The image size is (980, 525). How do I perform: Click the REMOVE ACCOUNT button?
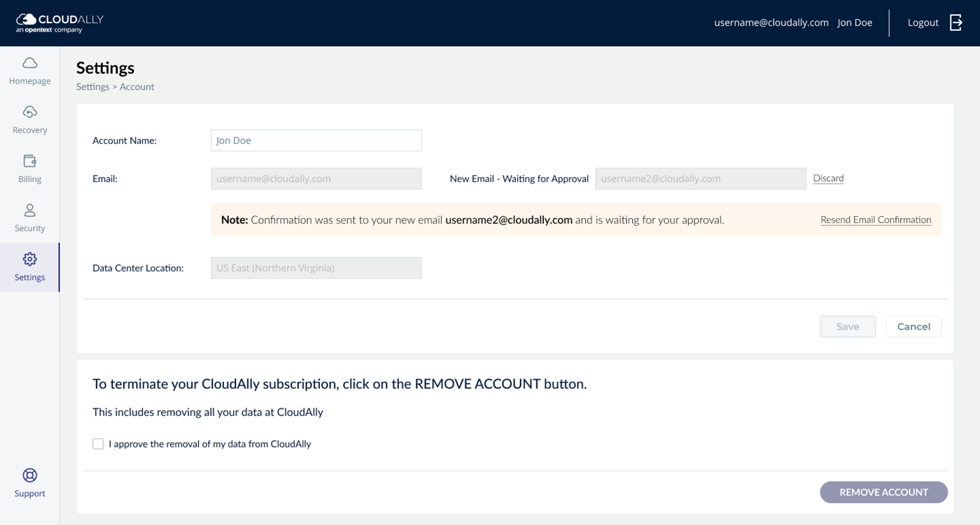coord(884,492)
